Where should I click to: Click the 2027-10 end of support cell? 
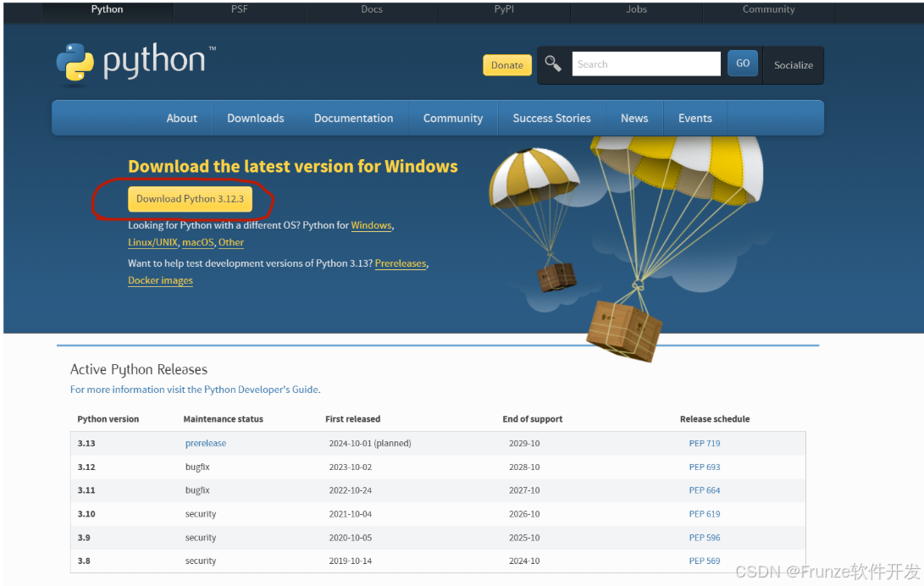coord(524,490)
